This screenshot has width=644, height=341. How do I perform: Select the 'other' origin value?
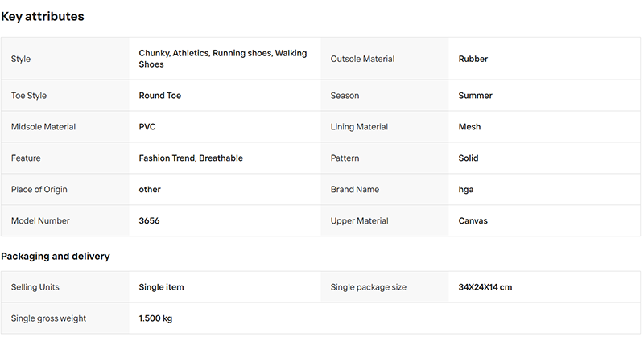coord(150,190)
